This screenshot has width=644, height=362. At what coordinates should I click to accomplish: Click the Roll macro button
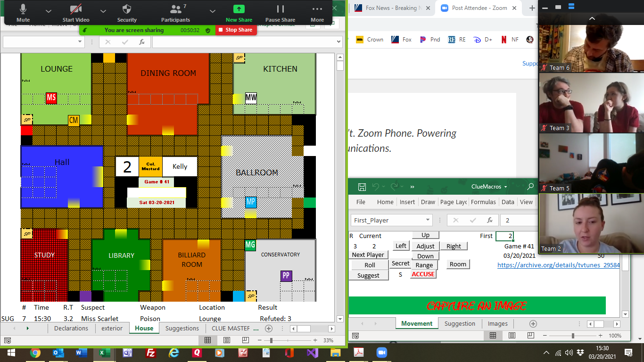pyautogui.click(x=370, y=265)
